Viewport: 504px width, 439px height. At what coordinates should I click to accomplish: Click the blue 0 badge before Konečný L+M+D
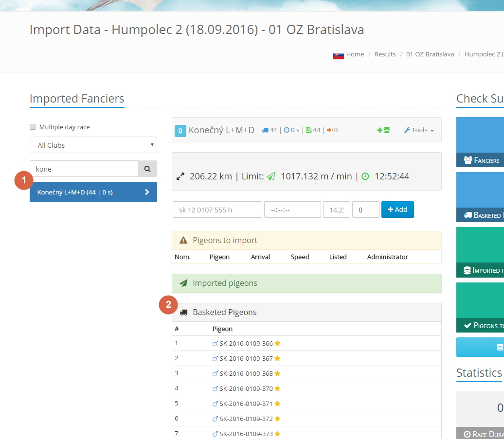[x=180, y=130]
